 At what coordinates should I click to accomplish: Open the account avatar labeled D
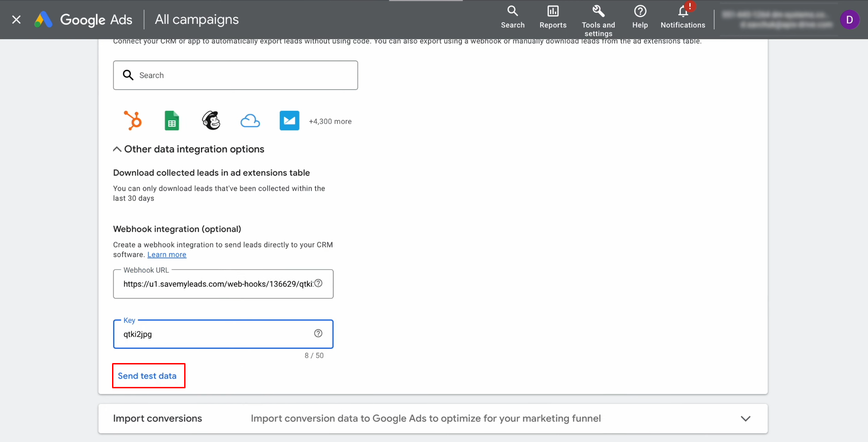click(x=849, y=20)
